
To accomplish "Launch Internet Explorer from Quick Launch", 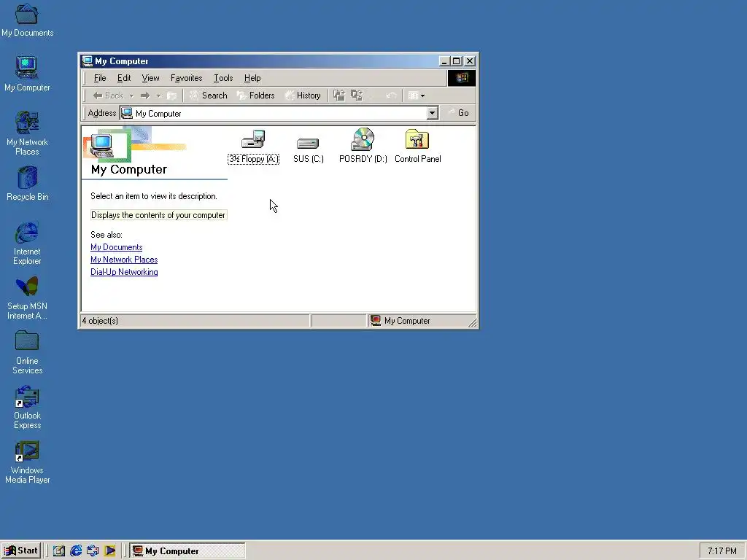I will coord(76,551).
